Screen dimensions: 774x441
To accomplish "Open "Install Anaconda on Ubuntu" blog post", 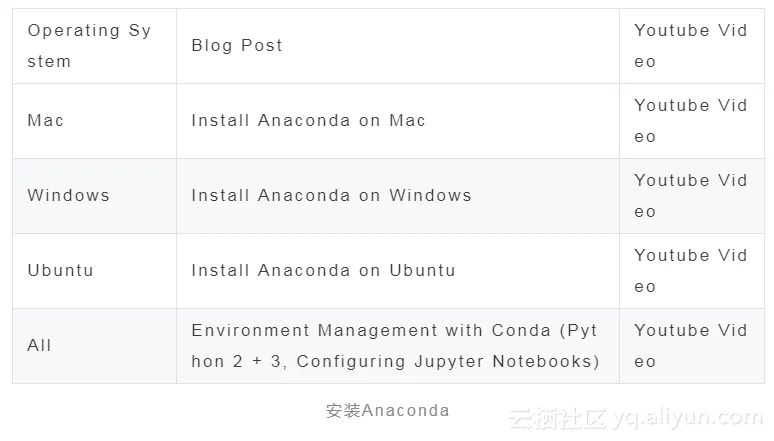I will pos(323,271).
